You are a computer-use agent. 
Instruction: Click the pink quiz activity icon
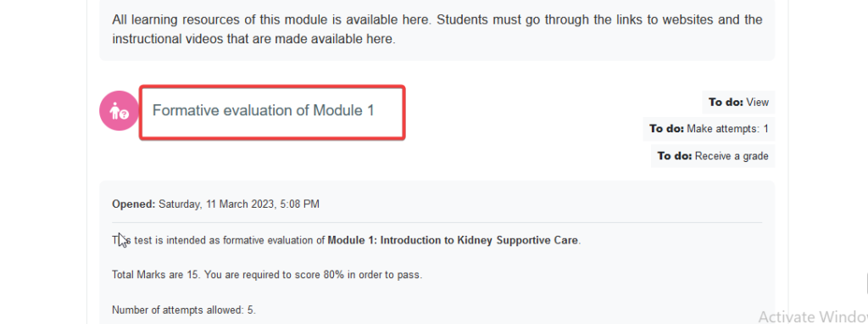click(119, 111)
